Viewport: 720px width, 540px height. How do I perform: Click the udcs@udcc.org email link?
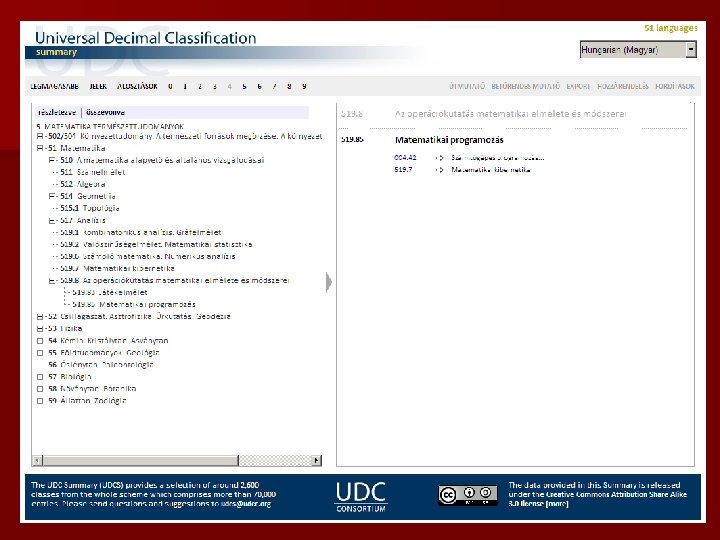[x=246, y=504]
